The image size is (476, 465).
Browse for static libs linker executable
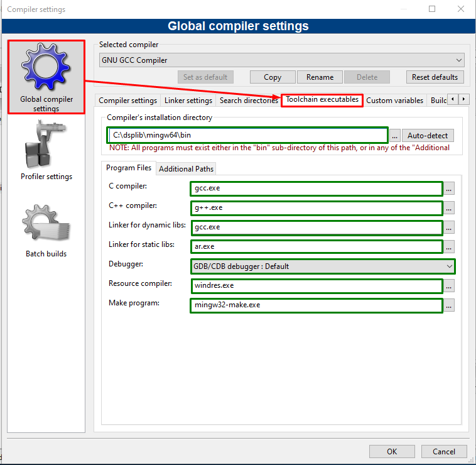pos(449,247)
